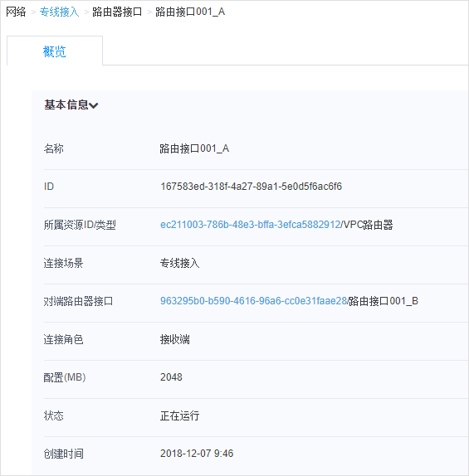
Task: Click breadcrumb 路由接口001_A at the top
Action: click(x=190, y=12)
